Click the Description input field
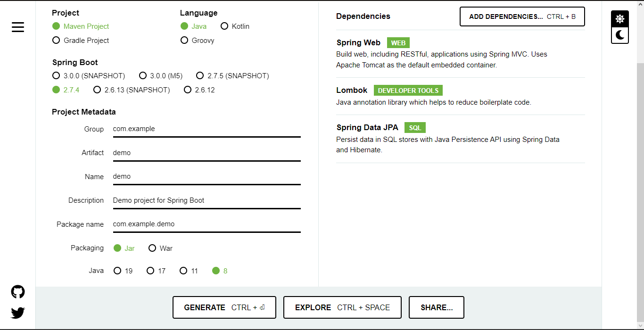The width and height of the screenshot is (644, 330). pos(206,200)
